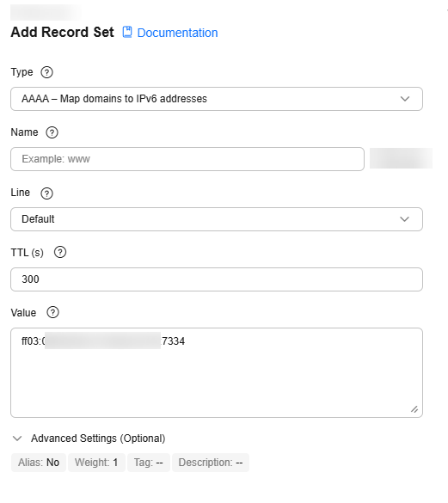Open the Line dropdown set to Default

tap(217, 219)
